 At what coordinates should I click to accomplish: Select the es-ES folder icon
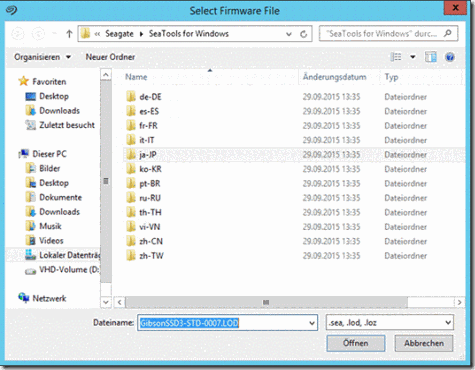tap(131, 111)
